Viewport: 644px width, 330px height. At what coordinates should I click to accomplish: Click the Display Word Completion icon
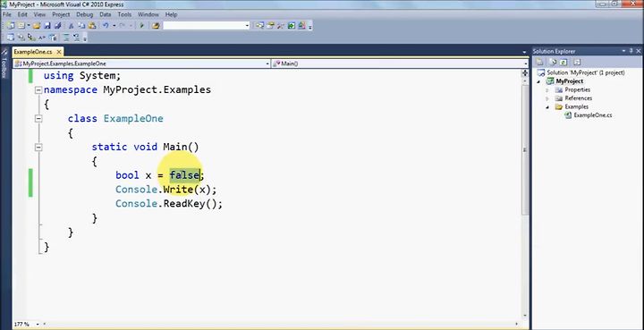(42, 38)
